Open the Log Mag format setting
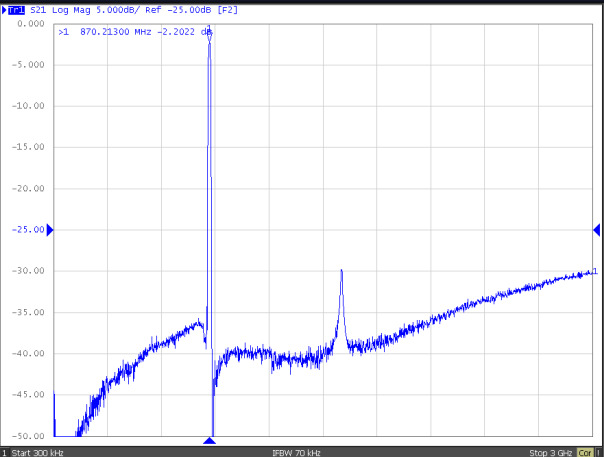604x457 pixels. click(78, 9)
